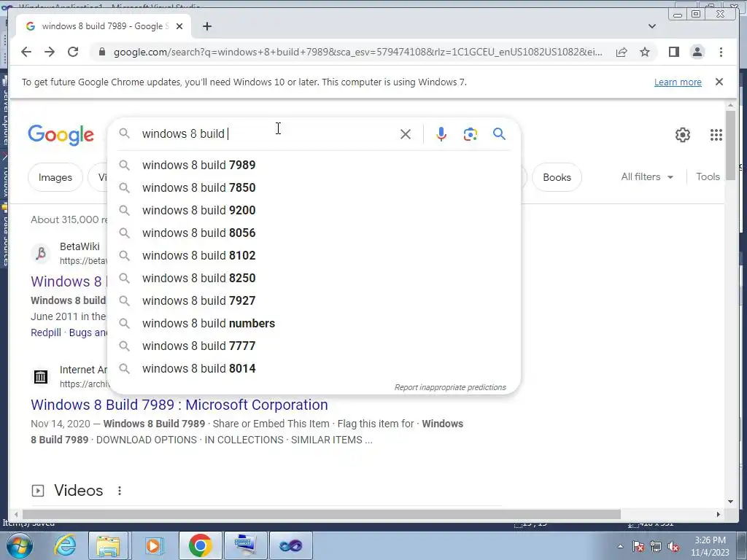
Task: Select suggestion windows 8 build 7989
Action: (314, 165)
